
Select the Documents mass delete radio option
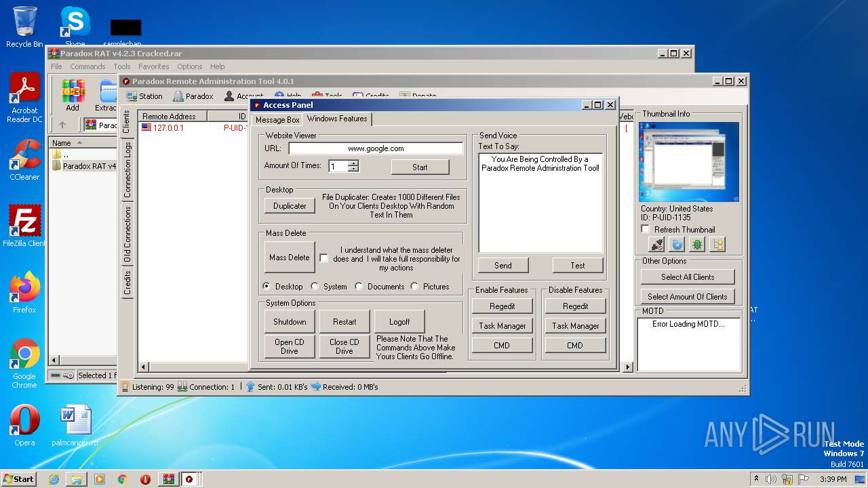click(x=359, y=287)
